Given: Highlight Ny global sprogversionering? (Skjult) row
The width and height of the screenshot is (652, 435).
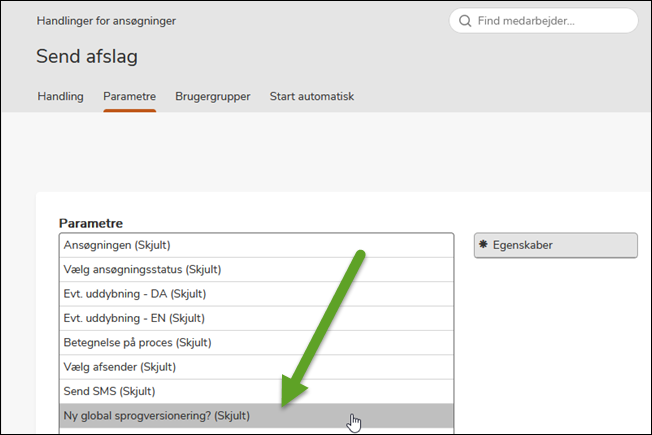Looking at the screenshot, I should click(156, 415).
